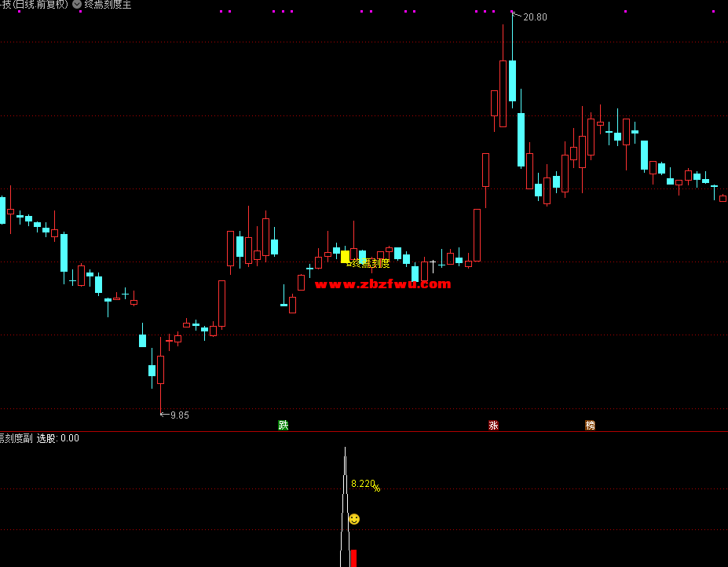Select the candlestick at the 20.80 peak

pos(512,81)
